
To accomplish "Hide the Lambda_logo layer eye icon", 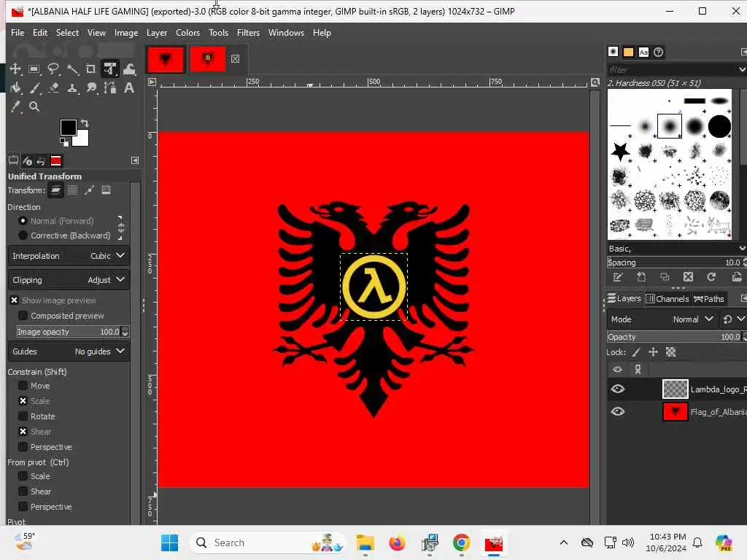I will 617,389.
